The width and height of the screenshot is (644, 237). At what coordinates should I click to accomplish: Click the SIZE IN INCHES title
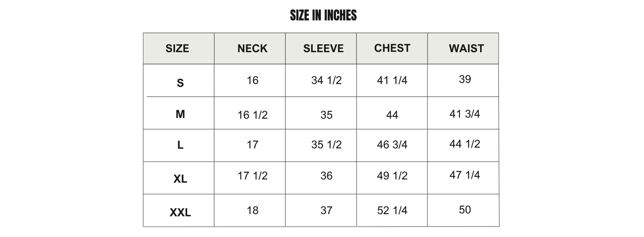tap(323, 15)
